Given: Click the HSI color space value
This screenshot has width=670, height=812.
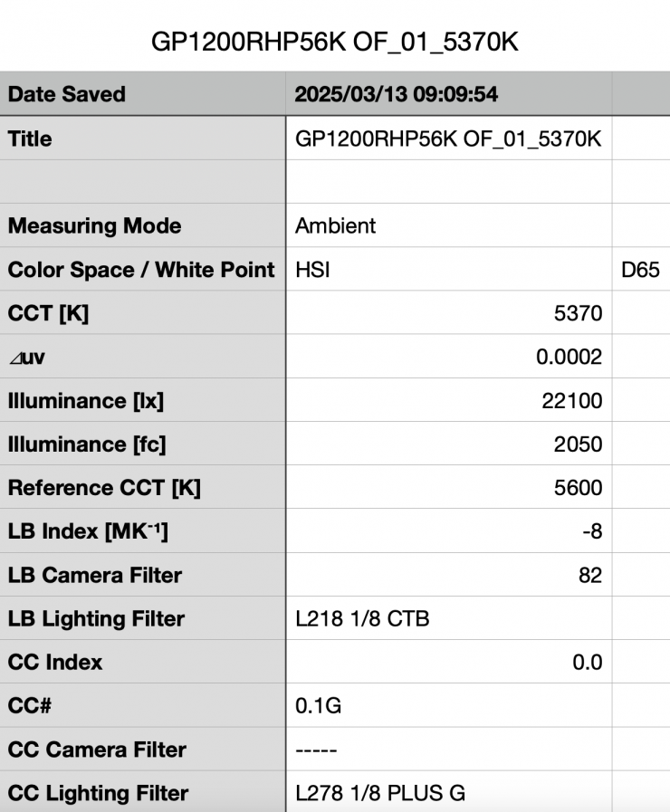Looking at the screenshot, I should click(312, 270).
